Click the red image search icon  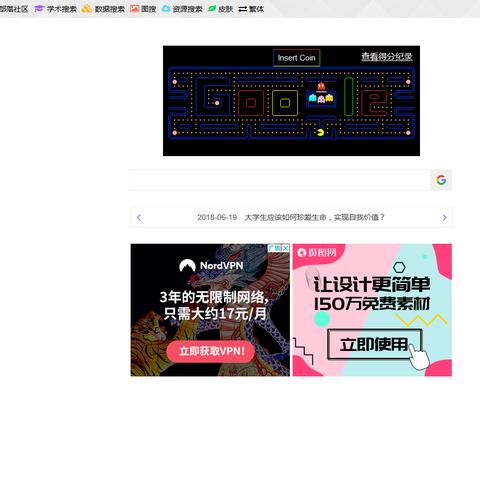[x=134, y=9]
